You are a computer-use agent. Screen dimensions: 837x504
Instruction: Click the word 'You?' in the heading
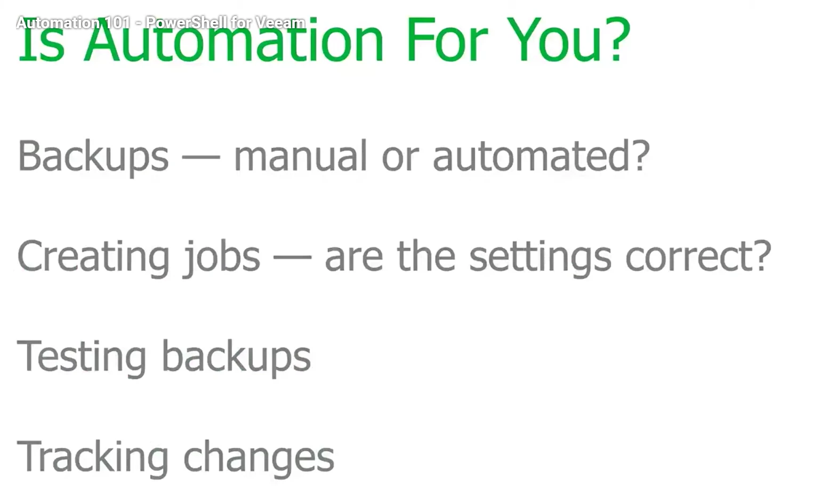point(568,40)
